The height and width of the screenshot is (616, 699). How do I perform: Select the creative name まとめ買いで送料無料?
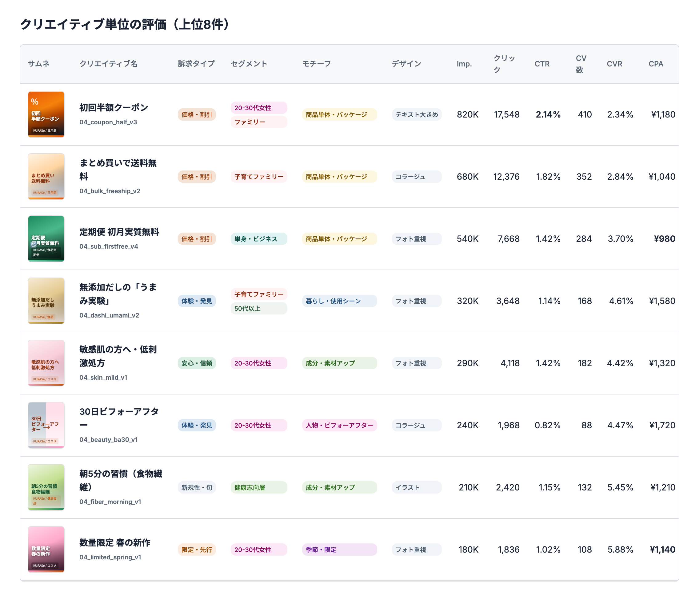118,170
